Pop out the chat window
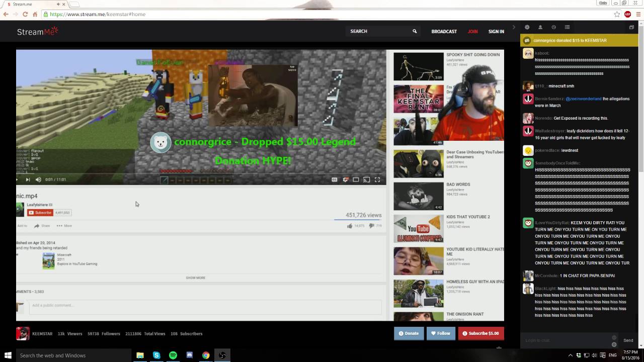The width and height of the screenshot is (644, 362). (x=631, y=27)
